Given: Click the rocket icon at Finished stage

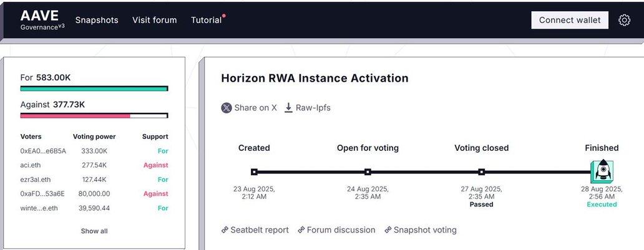Looking at the screenshot, I should (x=602, y=171).
